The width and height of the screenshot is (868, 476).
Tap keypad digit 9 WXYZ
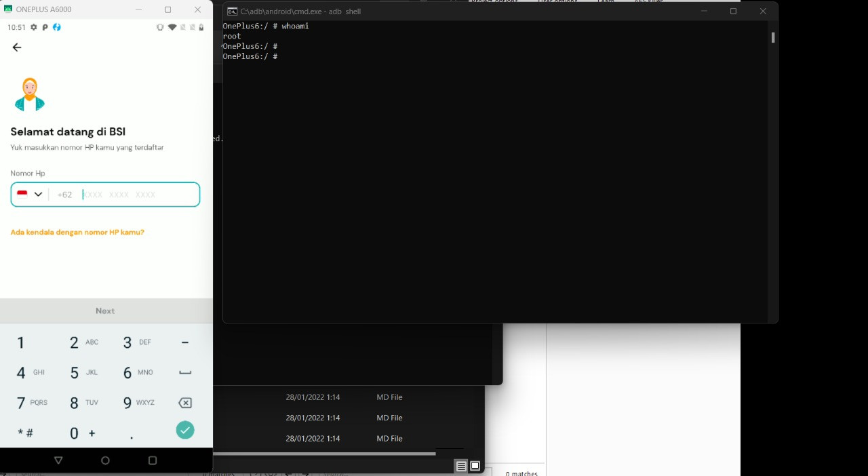138,403
